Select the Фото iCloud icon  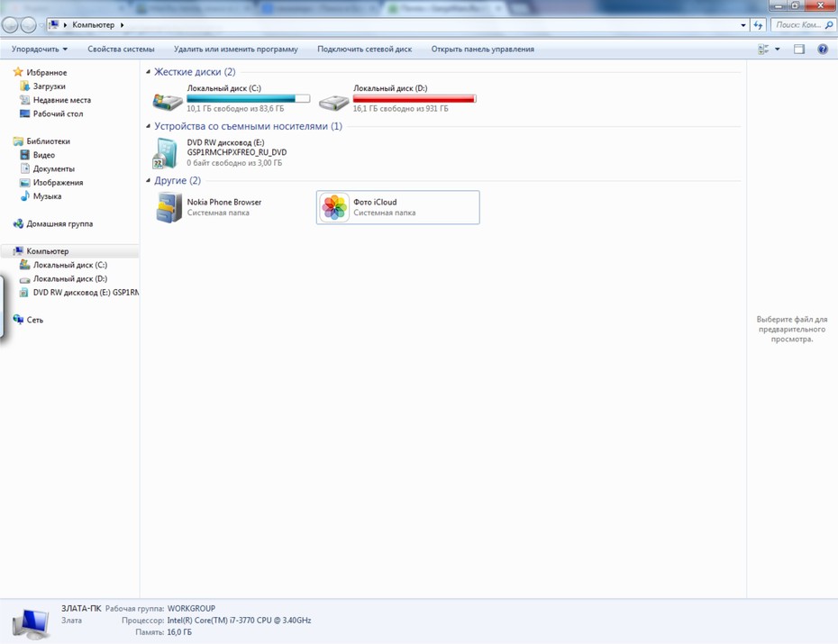pos(334,207)
